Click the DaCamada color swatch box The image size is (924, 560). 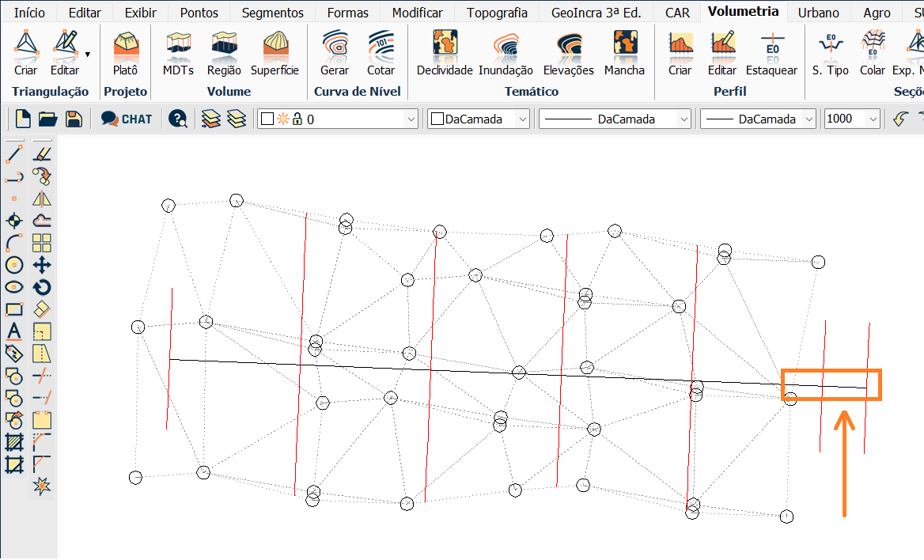tap(437, 119)
